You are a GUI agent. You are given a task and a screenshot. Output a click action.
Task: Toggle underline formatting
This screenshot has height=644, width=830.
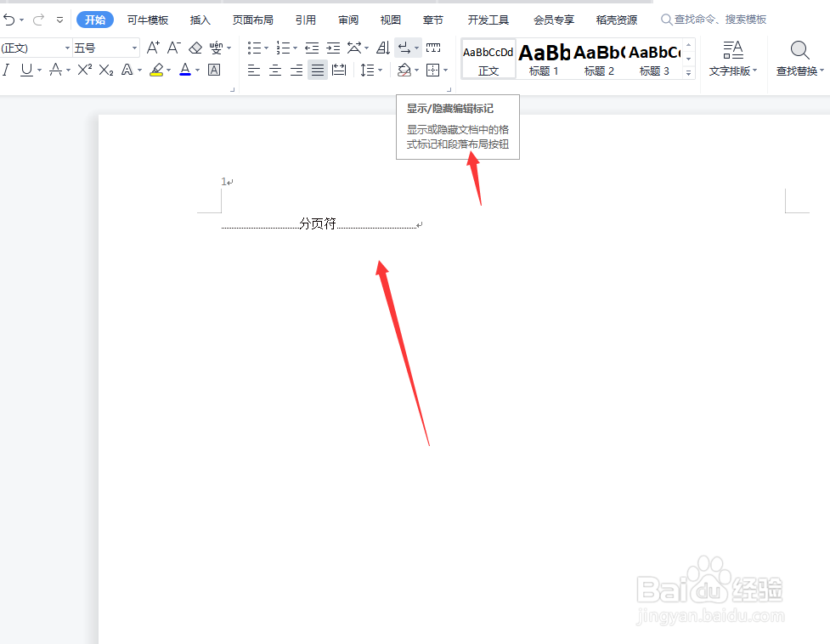coord(26,70)
